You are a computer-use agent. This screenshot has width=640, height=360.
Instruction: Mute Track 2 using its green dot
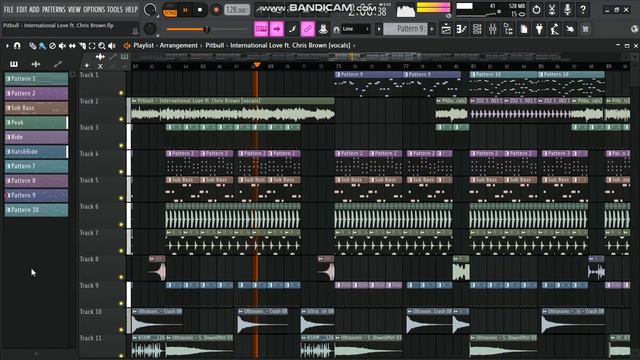pyautogui.click(x=121, y=119)
